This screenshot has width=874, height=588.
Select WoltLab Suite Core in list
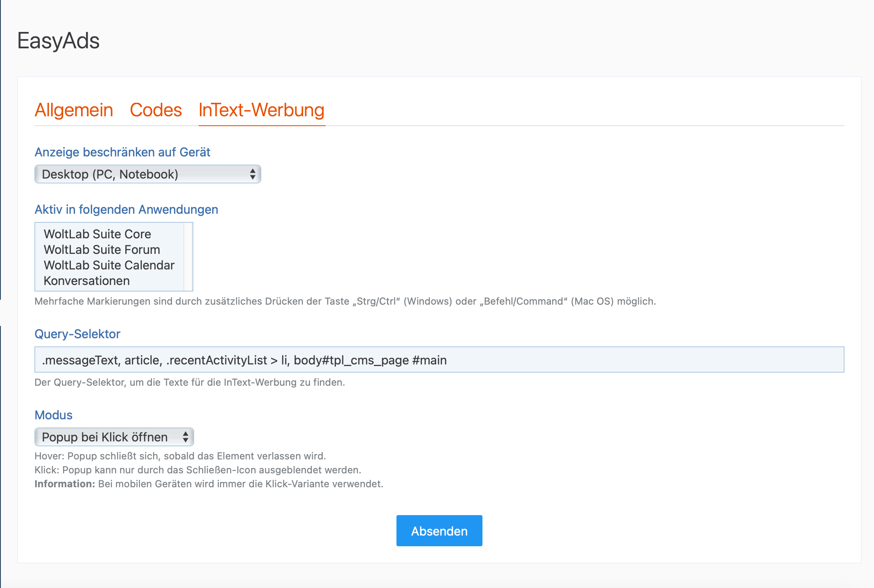pos(97,234)
